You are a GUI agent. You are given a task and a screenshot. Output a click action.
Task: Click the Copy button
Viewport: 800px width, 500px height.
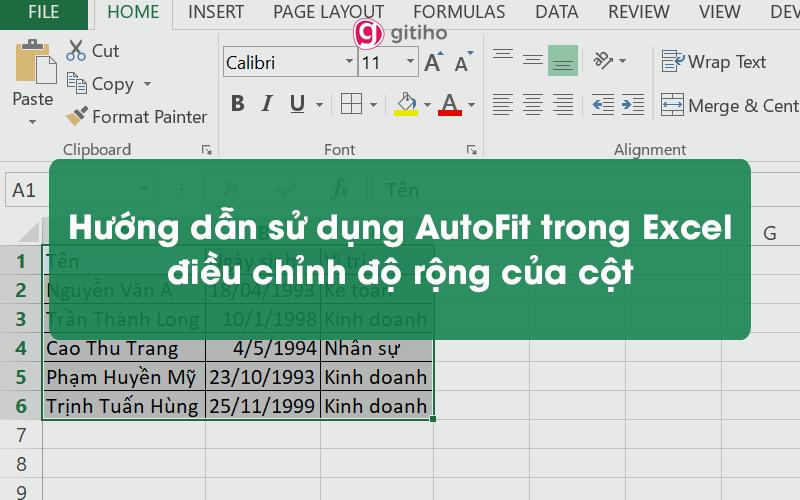point(101,84)
